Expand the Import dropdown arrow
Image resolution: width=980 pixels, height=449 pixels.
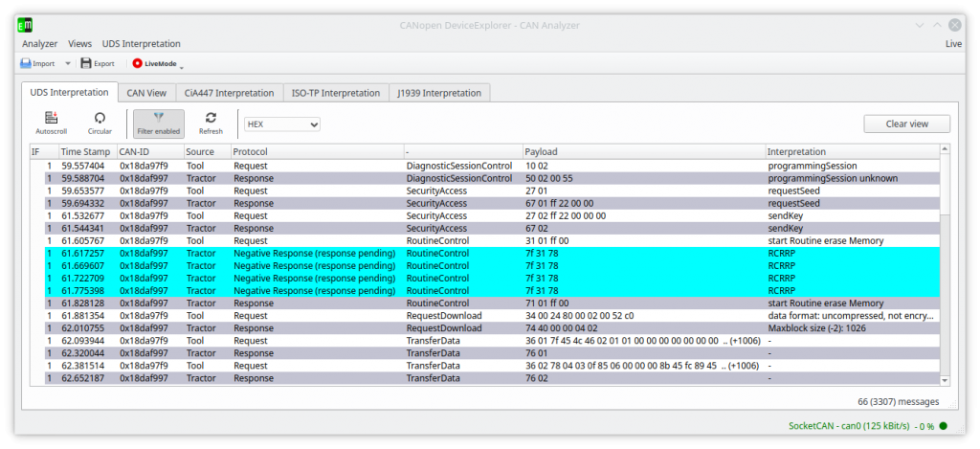click(x=67, y=64)
